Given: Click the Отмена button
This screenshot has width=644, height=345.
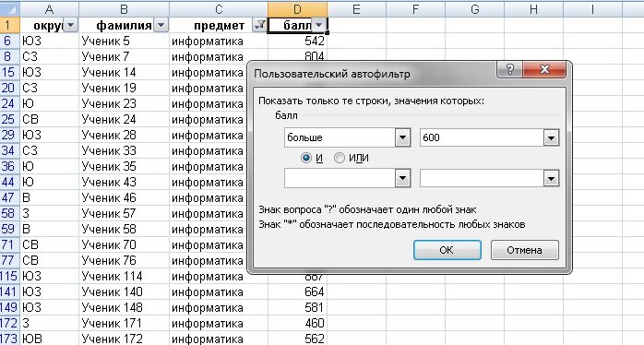Looking at the screenshot, I should [x=524, y=250].
